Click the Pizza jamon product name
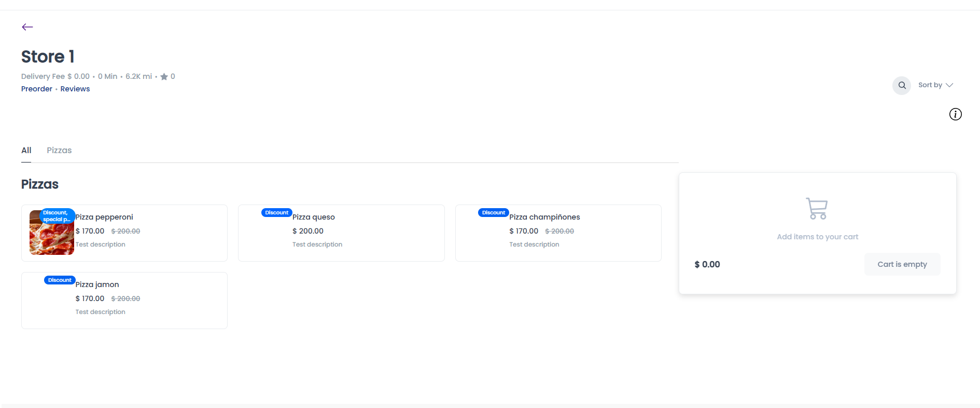 tap(97, 284)
